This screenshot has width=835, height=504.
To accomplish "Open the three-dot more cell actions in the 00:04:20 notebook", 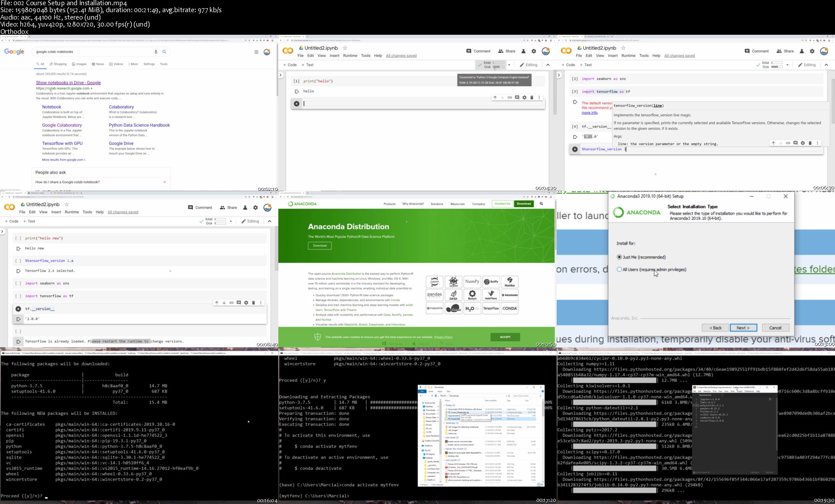I will coord(539,97).
